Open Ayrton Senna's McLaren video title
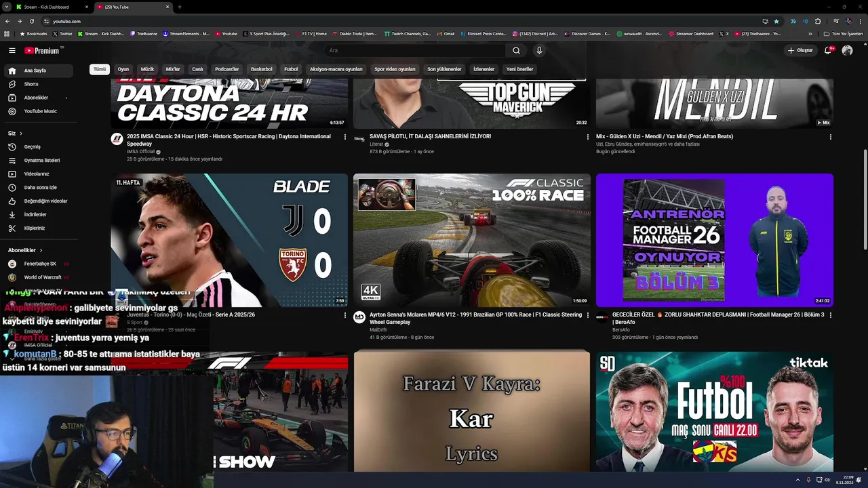868x488 pixels. (475, 319)
